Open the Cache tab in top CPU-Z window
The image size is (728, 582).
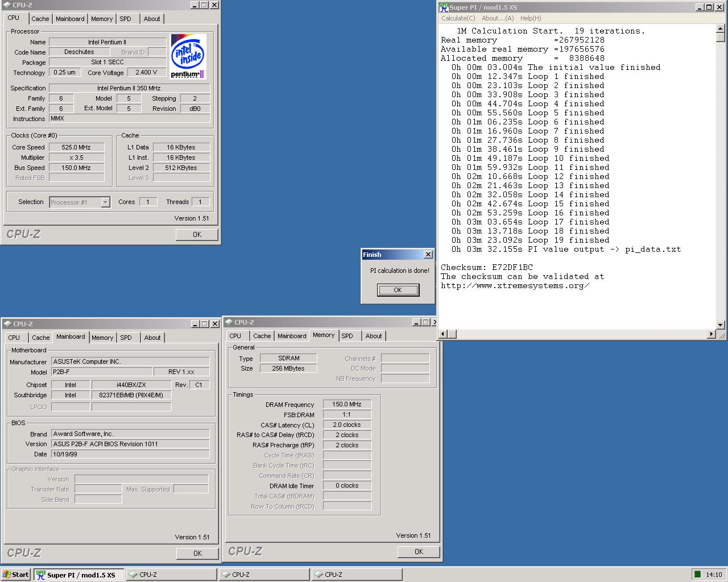pyautogui.click(x=40, y=19)
